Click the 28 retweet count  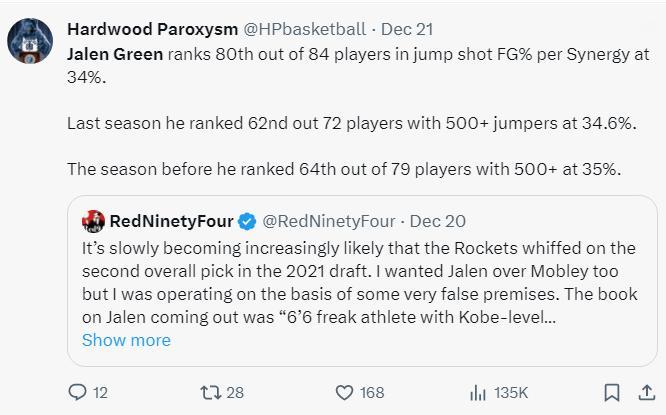235,393
